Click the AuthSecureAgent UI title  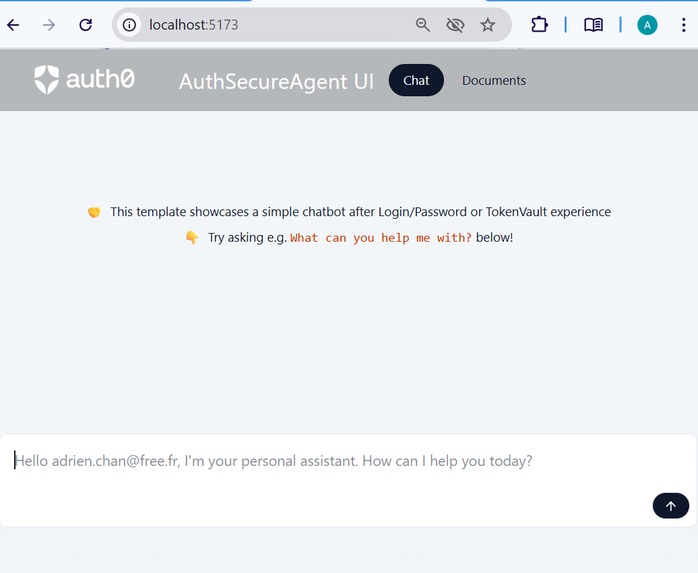(x=276, y=81)
